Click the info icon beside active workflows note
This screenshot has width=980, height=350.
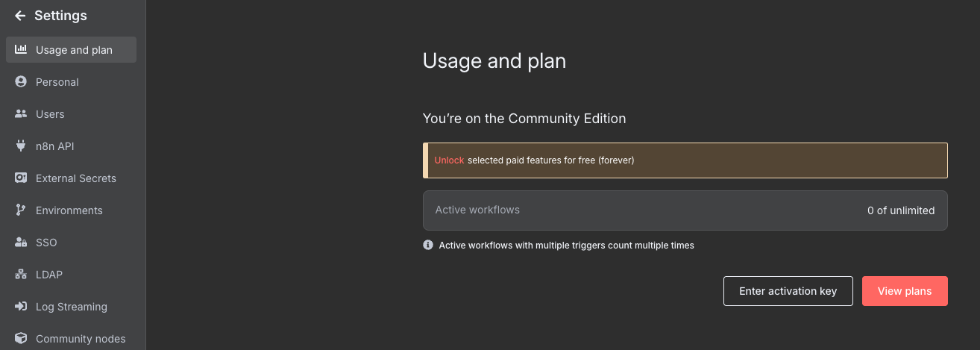[428, 245]
